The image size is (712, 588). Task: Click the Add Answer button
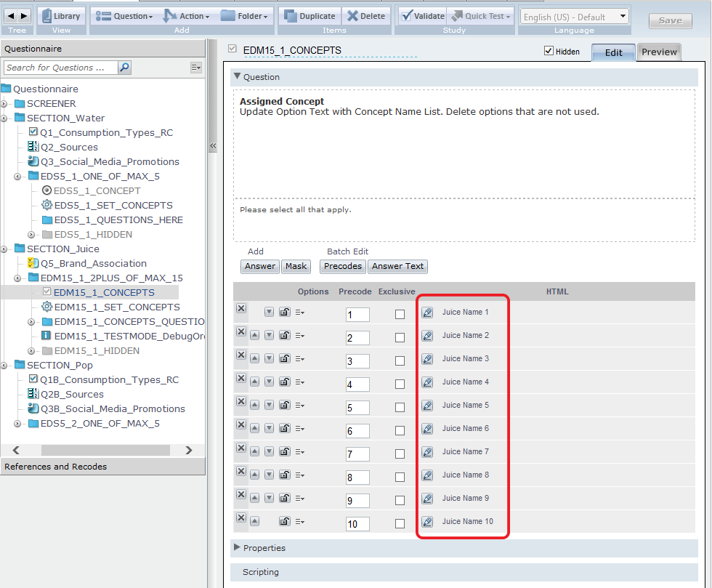pos(260,266)
